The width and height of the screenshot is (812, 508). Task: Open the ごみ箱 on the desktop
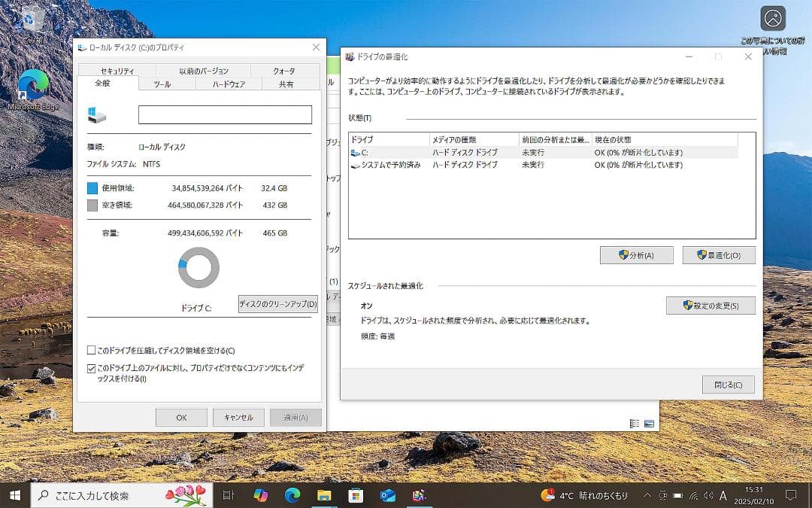click(x=29, y=19)
